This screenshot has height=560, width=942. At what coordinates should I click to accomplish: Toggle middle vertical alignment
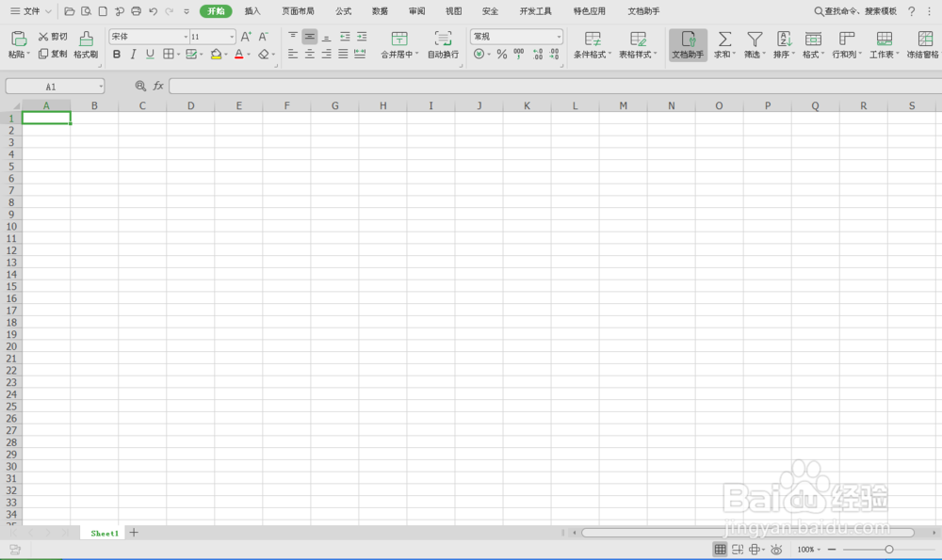point(309,37)
